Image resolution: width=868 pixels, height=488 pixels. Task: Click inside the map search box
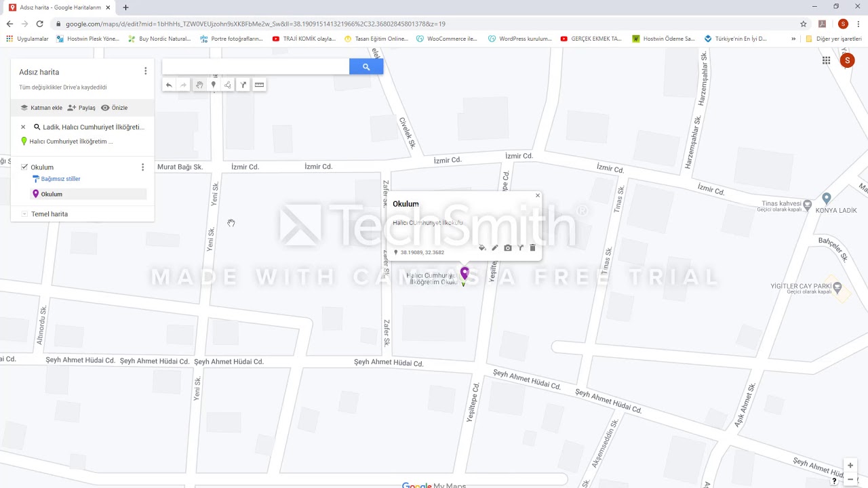point(256,66)
